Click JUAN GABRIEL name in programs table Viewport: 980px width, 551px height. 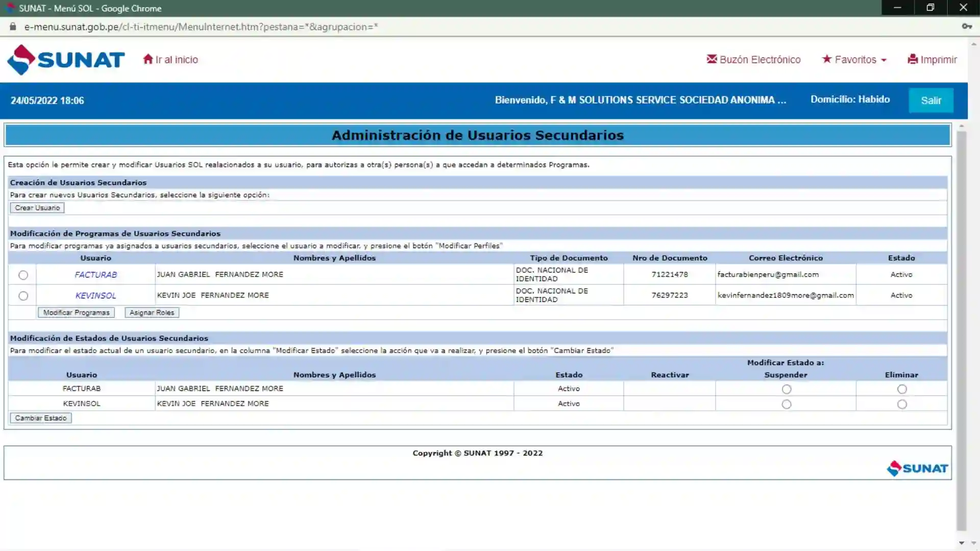pyautogui.click(x=220, y=274)
